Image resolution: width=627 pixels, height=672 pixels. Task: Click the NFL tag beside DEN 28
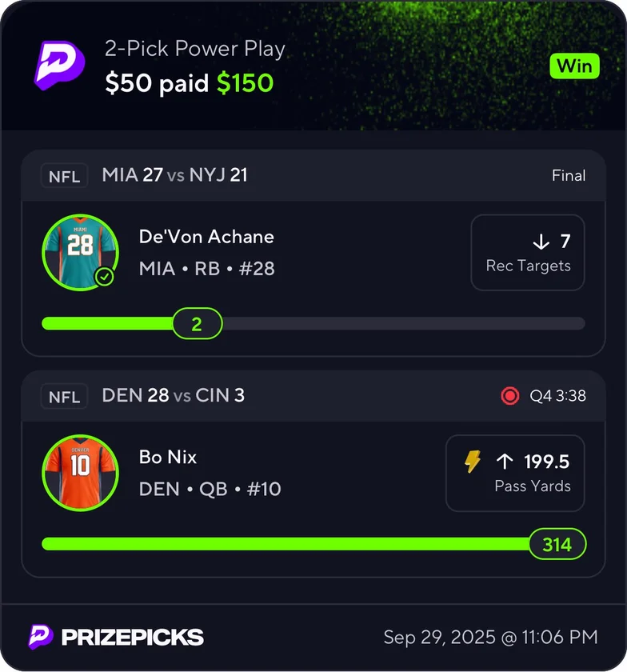click(x=64, y=396)
